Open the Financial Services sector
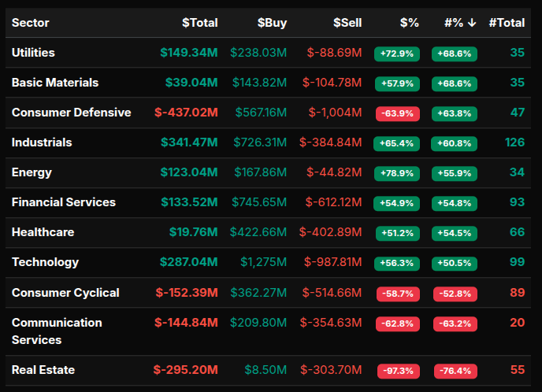 (x=63, y=202)
